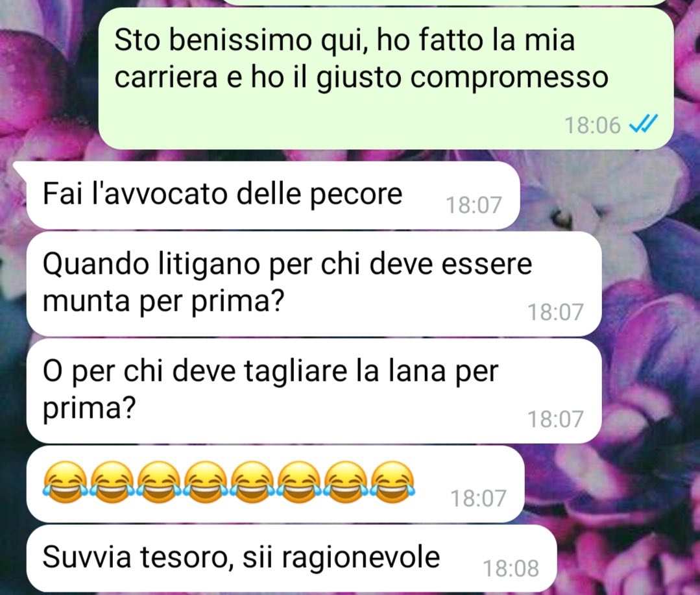This screenshot has width=700, height=595.
Task: Tap the fourth laughing emoji in the row
Action: coord(206,483)
